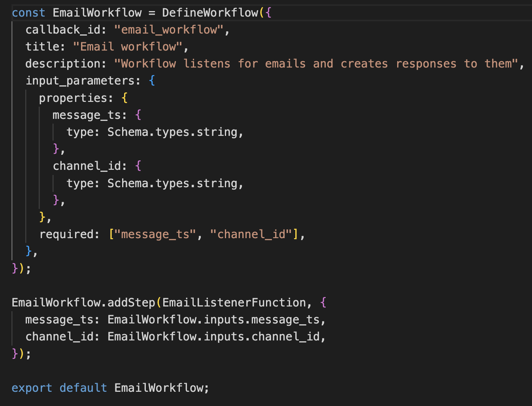Click the "Email workflow" title string
The width and height of the screenshot is (532, 406).
[x=128, y=47]
